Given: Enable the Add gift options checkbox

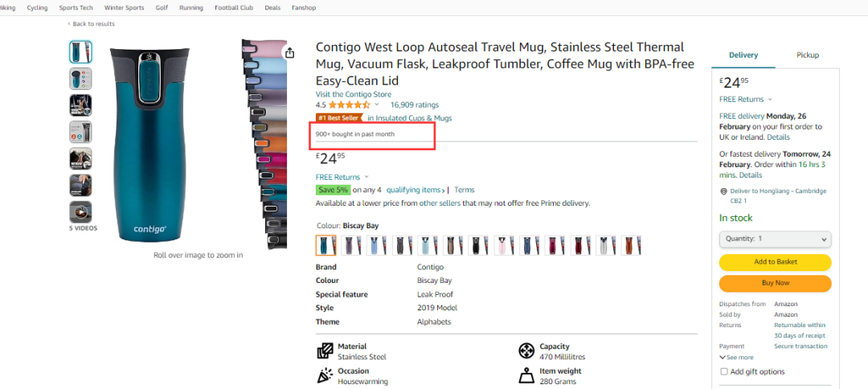Looking at the screenshot, I should click(x=724, y=372).
